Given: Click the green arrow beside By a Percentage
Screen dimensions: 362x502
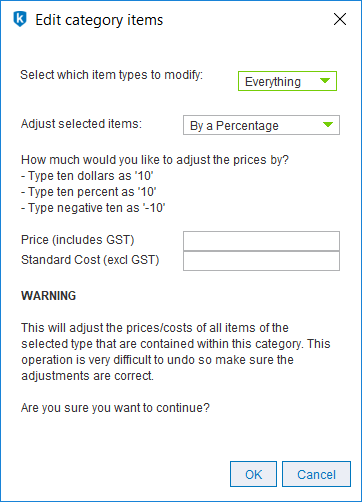Looking at the screenshot, I should click(328, 125).
